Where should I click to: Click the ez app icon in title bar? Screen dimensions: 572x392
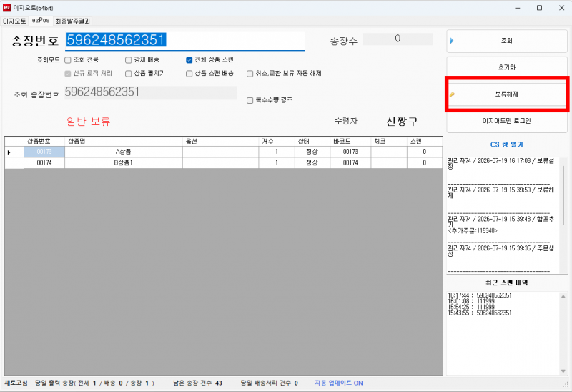click(6, 8)
